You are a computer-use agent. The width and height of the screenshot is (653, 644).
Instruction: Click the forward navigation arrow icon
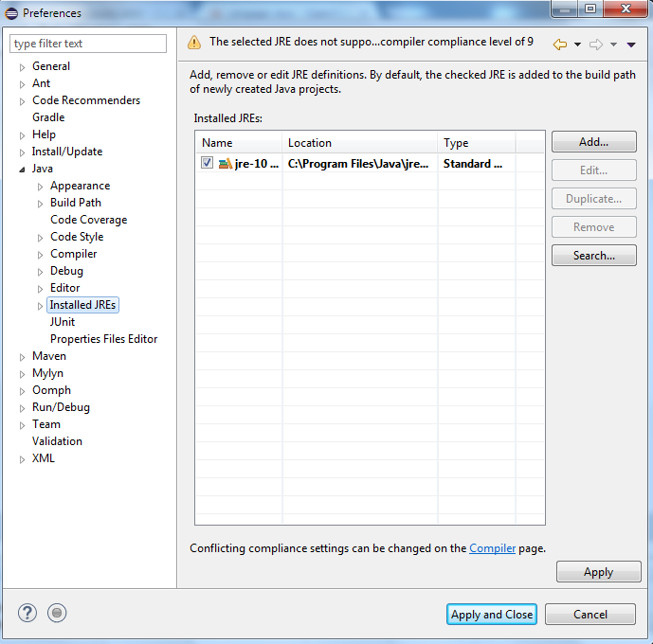pyautogui.click(x=596, y=45)
